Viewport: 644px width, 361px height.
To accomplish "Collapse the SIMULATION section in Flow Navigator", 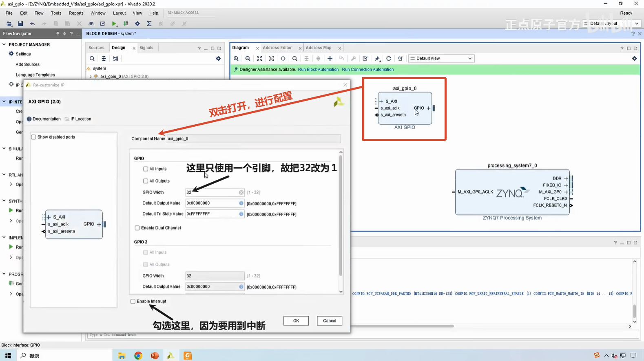I will [4, 149].
